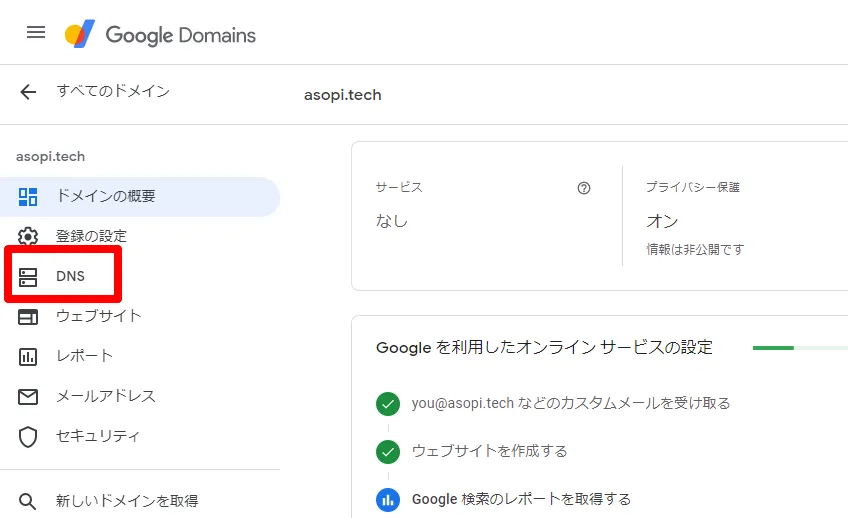Click the custom email setup step text
The image size is (848, 518).
(x=571, y=403)
